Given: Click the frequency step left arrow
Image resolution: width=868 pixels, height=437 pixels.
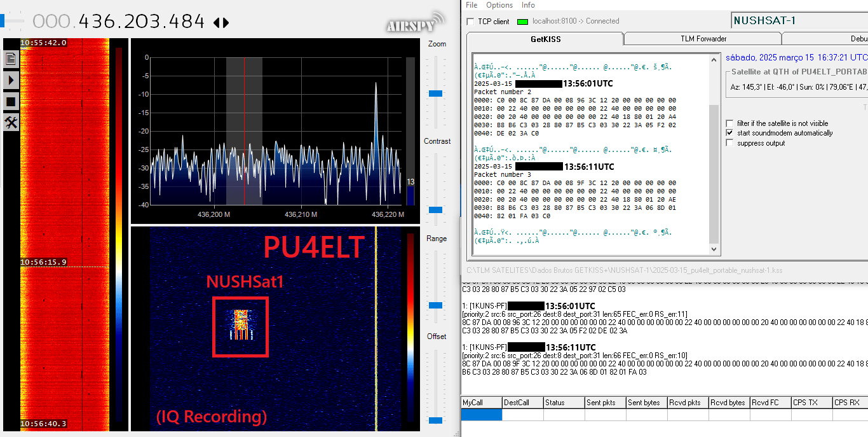Looking at the screenshot, I should coord(217,23).
